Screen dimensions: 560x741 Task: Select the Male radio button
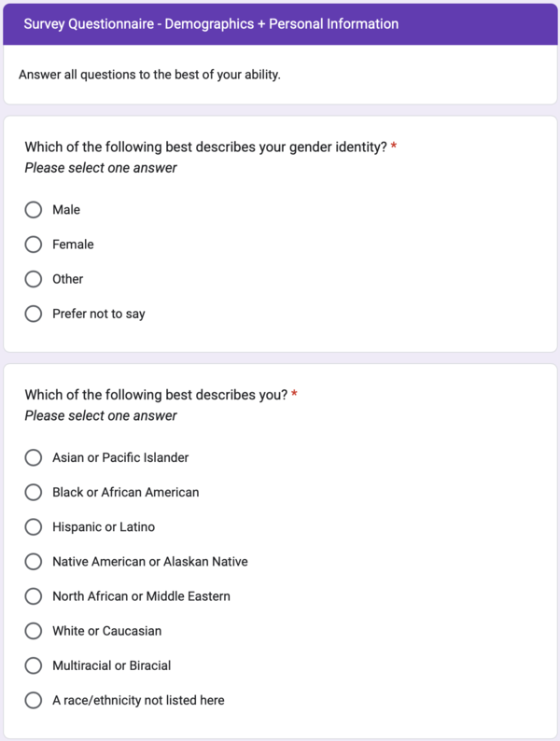(34, 210)
